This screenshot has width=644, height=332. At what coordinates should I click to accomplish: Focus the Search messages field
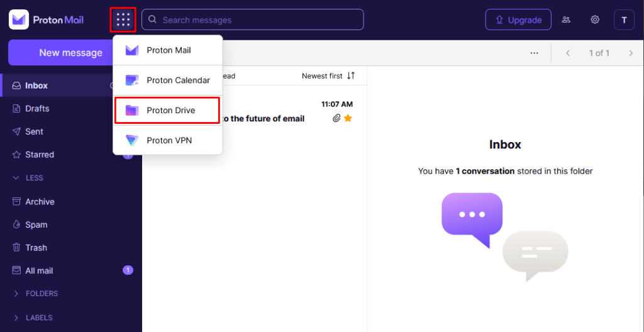(253, 19)
